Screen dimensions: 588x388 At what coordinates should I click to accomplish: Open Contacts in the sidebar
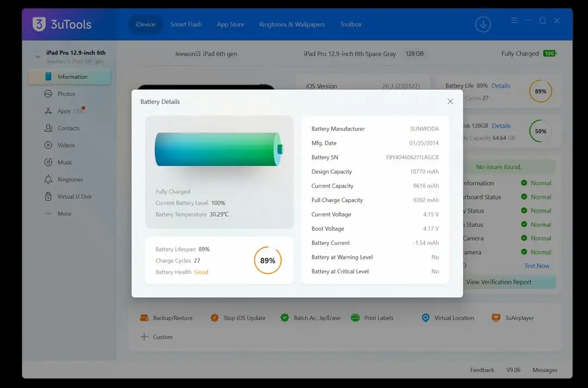click(x=69, y=128)
